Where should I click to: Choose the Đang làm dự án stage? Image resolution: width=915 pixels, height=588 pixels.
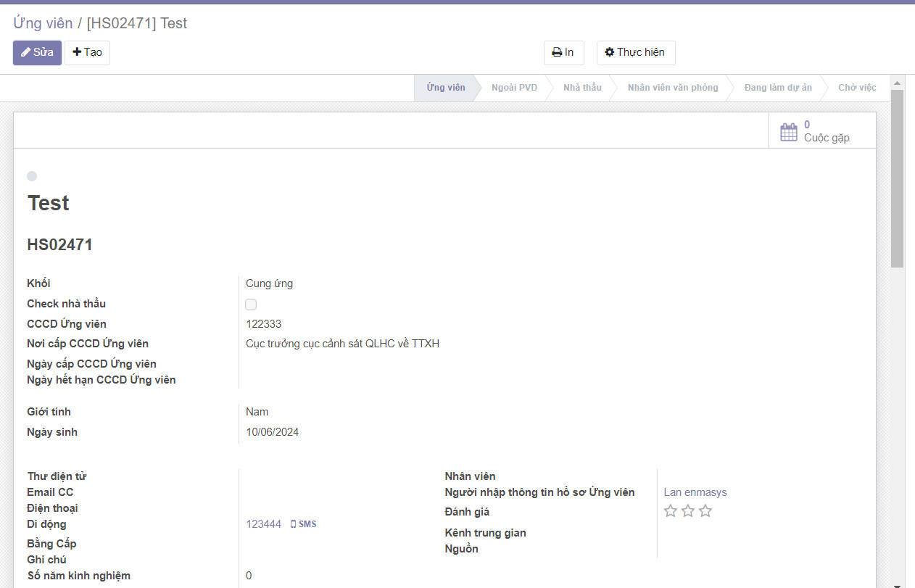(x=777, y=88)
